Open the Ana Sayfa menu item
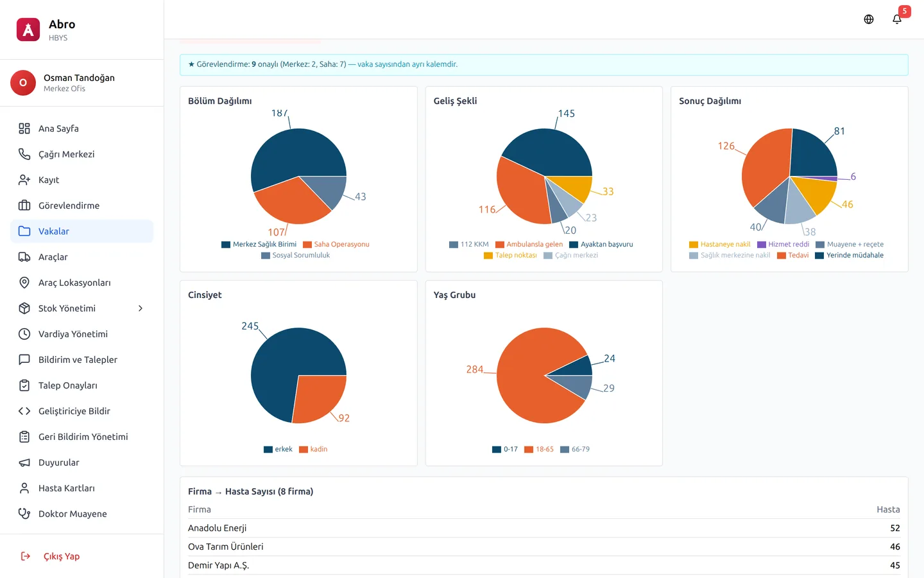This screenshot has width=924, height=578. click(81, 128)
